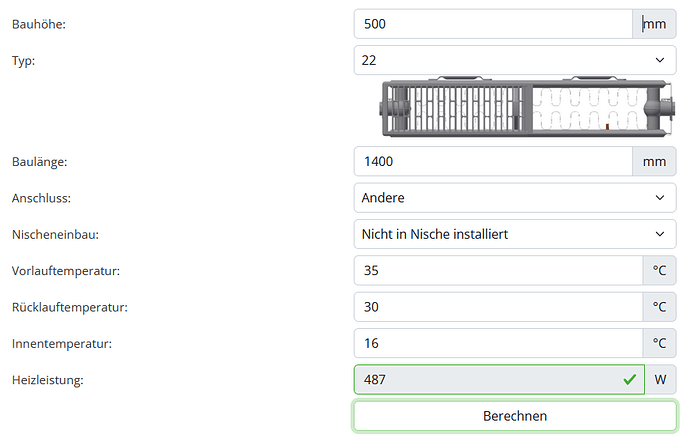Select the Vorlauftemperatur input field
This screenshot has width=690, height=438.
[497, 270]
